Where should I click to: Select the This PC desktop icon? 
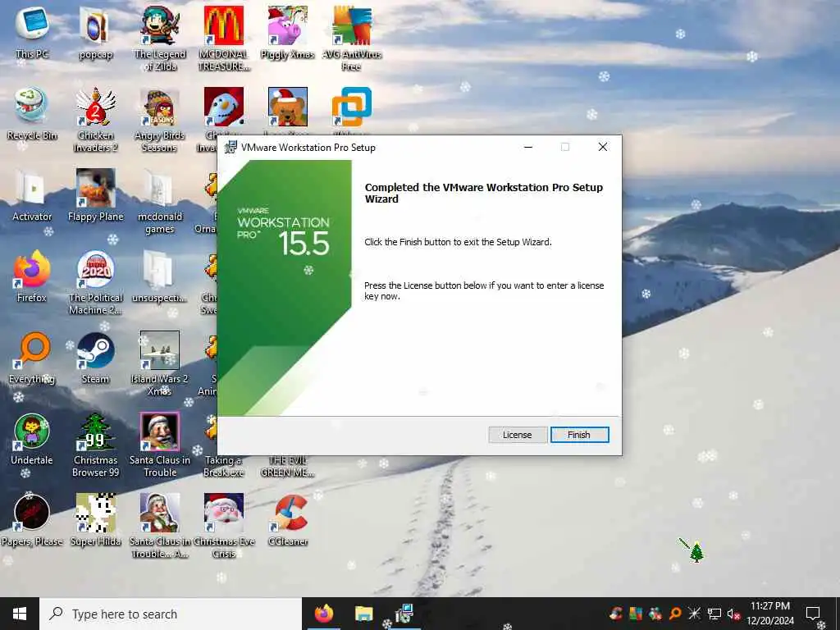[32, 33]
